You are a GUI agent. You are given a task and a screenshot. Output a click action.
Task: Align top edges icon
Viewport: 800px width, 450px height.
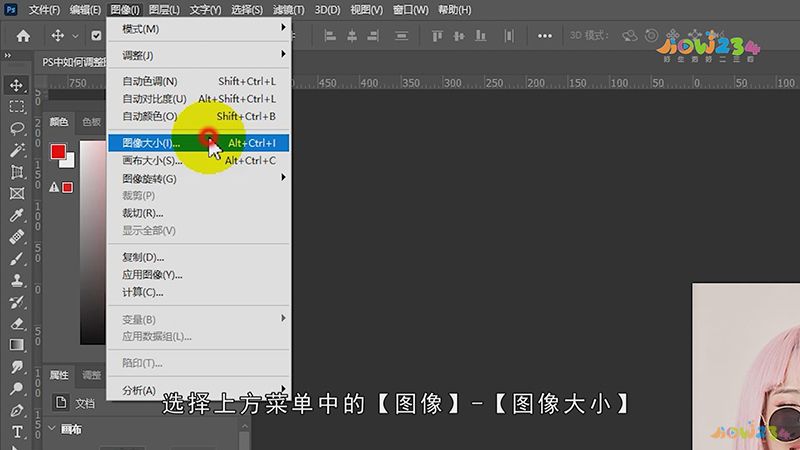coord(437,36)
